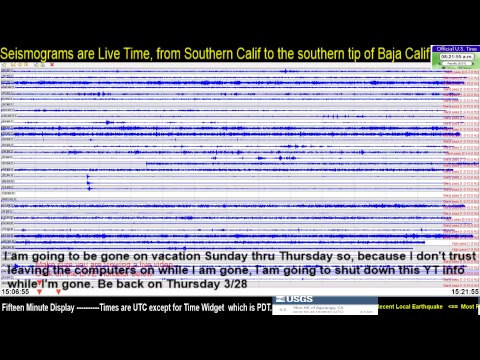Click the 15:06:55 start time label
This screenshot has height=360, width=480.
15,292
